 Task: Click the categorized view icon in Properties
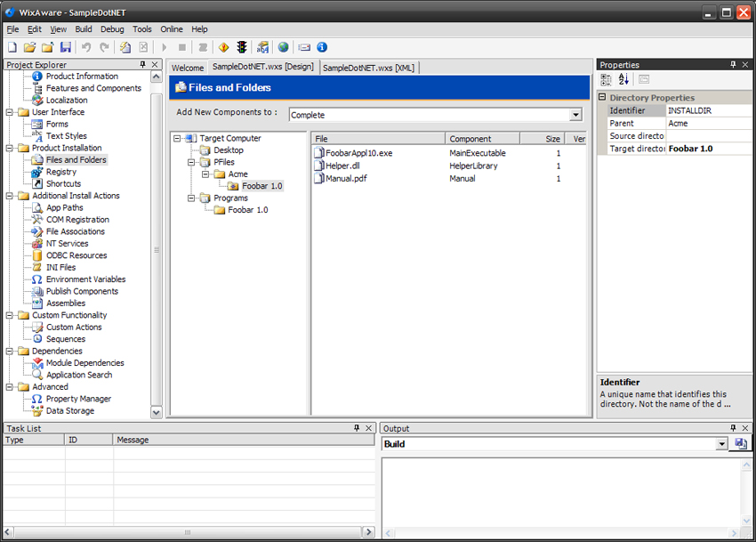coord(606,79)
